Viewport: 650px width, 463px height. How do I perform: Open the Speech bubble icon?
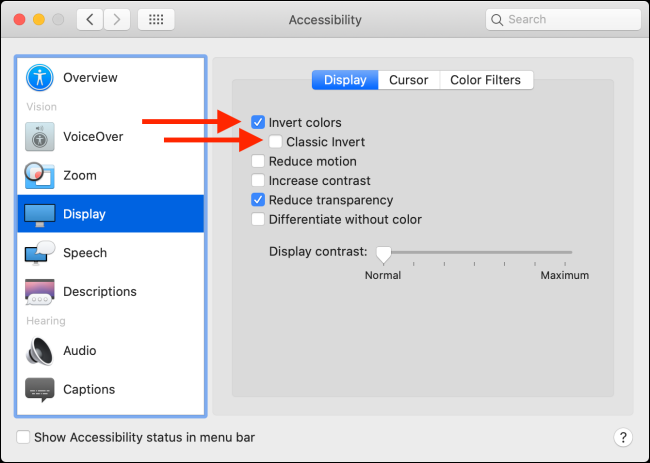tap(40, 253)
